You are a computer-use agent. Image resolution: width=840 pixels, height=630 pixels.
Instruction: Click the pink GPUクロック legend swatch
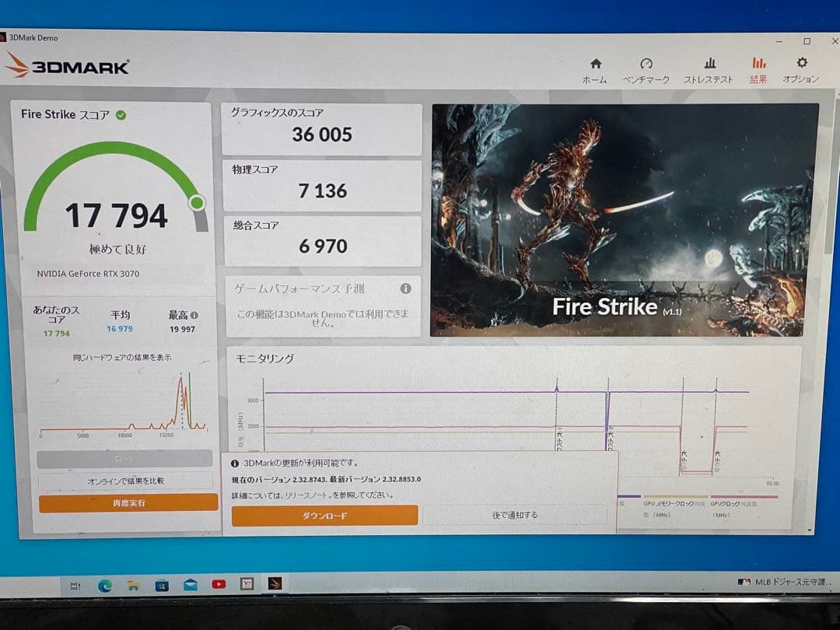744,496
